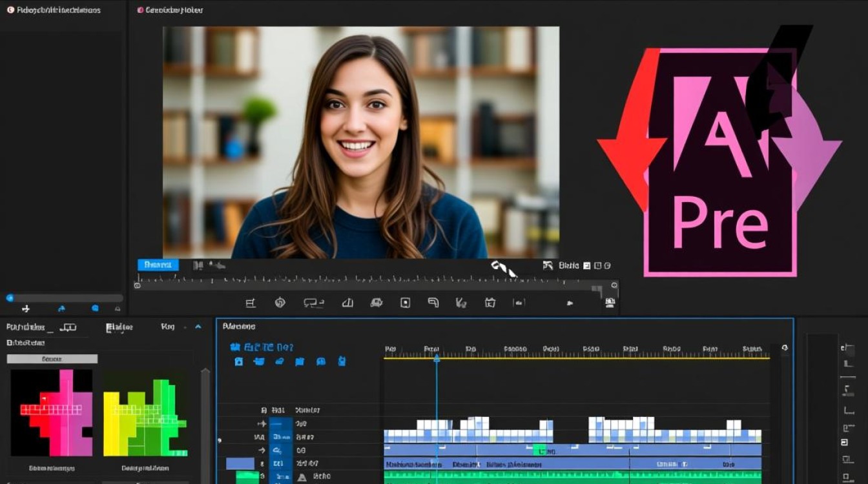Click the icon at the far right end of the preview's transport row
Image resolution: width=868 pixels, height=484 pixels.
click(610, 303)
